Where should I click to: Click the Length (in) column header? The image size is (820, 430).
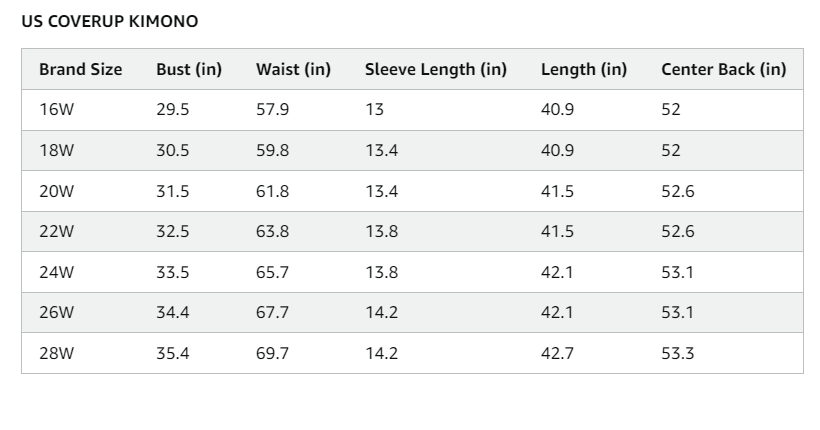coord(584,70)
